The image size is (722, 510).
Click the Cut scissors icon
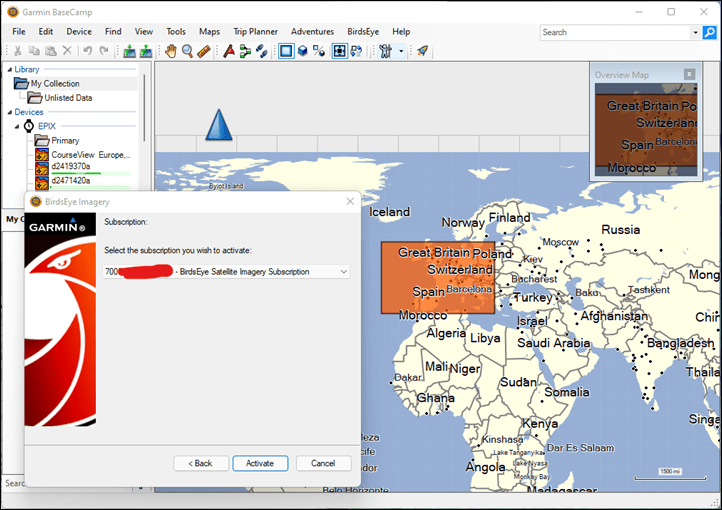(17, 51)
